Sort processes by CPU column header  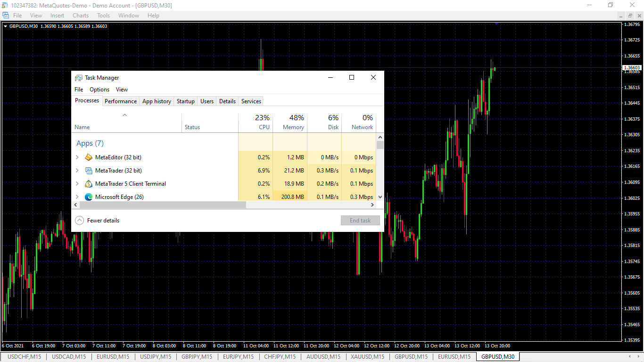click(x=256, y=123)
